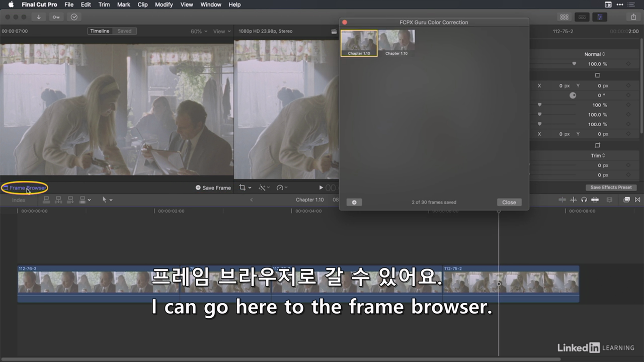Image resolution: width=644 pixels, height=362 pixels.
Task: Open the Crop tool dropdown
Action: coord(245,188)
